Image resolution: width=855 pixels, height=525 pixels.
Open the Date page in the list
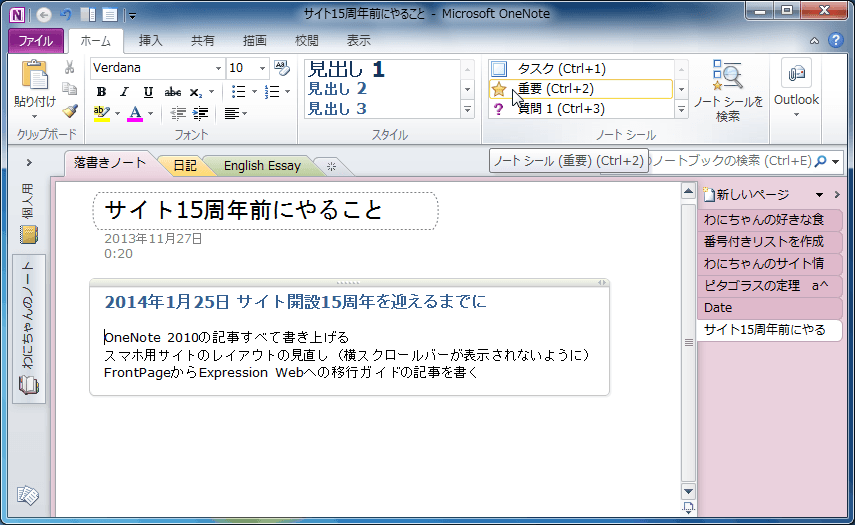(769, 307)
